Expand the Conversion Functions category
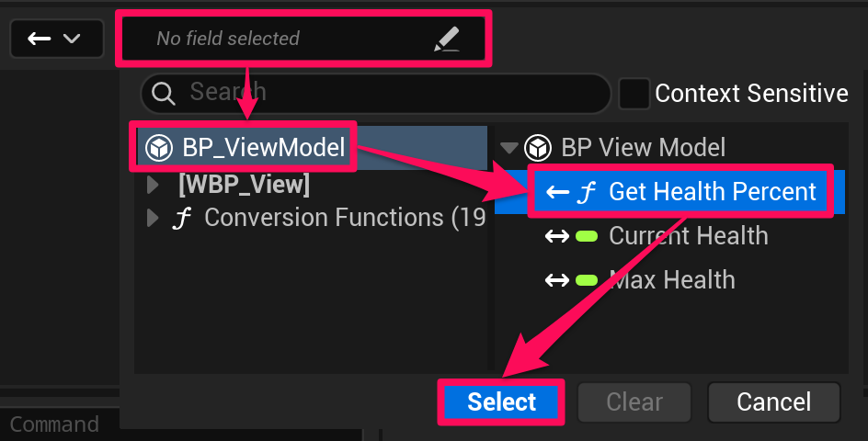Screen dimensions: 868x441 [x=154, y=218]
